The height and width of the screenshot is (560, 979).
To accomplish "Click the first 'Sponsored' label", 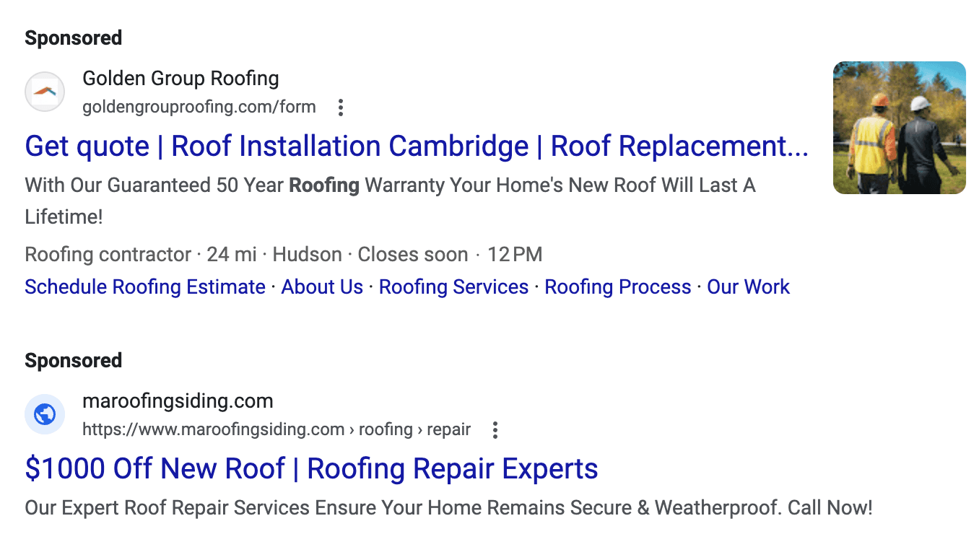I will tap(73, 38).
